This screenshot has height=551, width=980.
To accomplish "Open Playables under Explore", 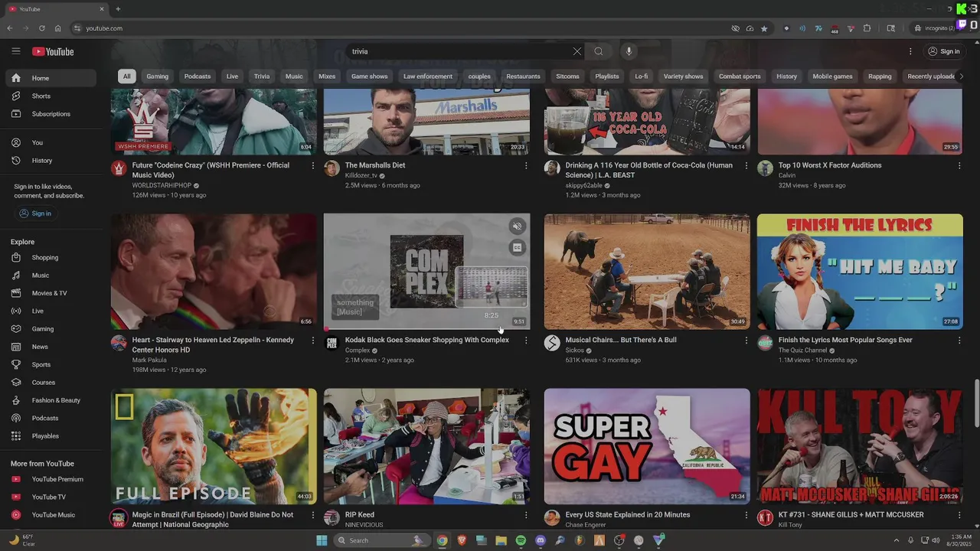I will (x=51, y=436).
